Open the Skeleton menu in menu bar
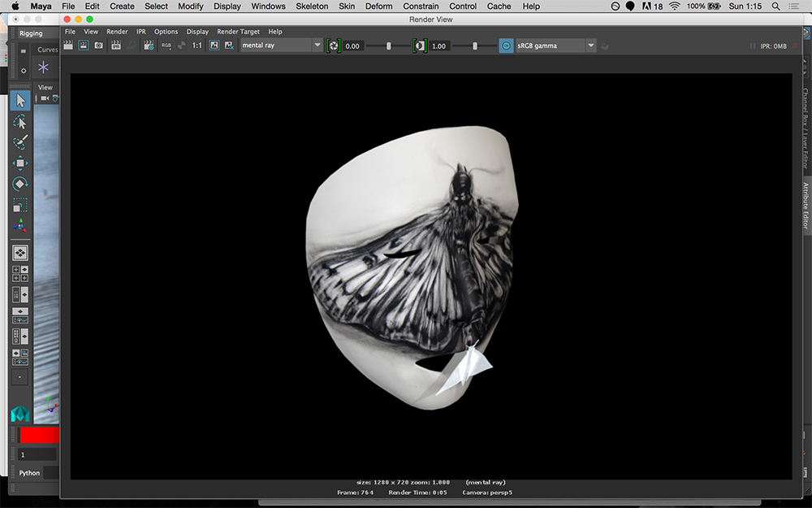The height and width of the screenshot is (508, 812). (x=312, y=7)
